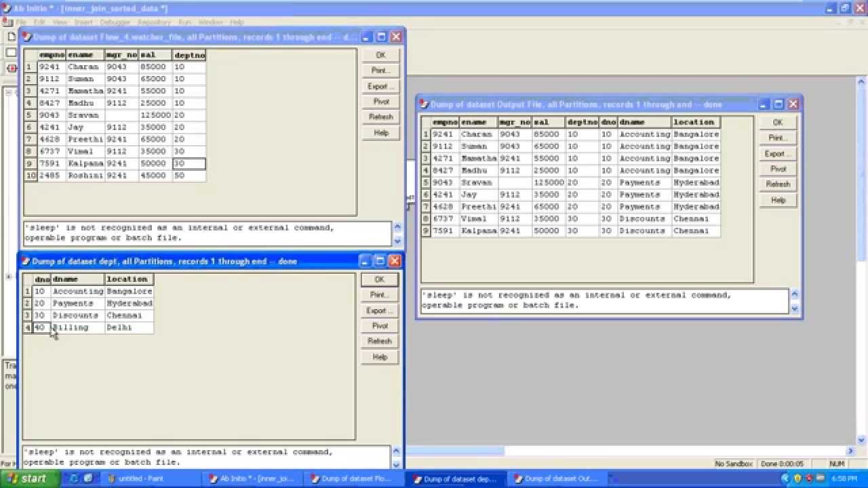Click Pivot in the dept dataset dump window
The image size is (868, 488).
pyautogui.click(x=379, y=326)
